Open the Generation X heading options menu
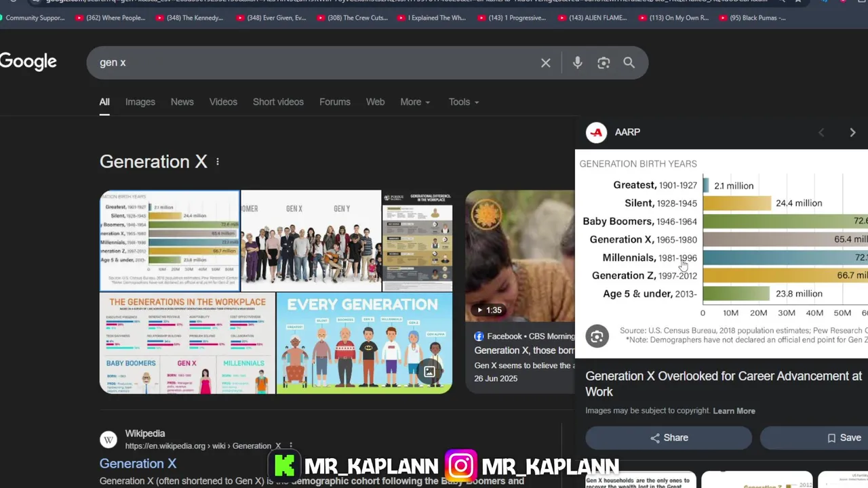This screenshot has width=868, height=488. point(218,162)
